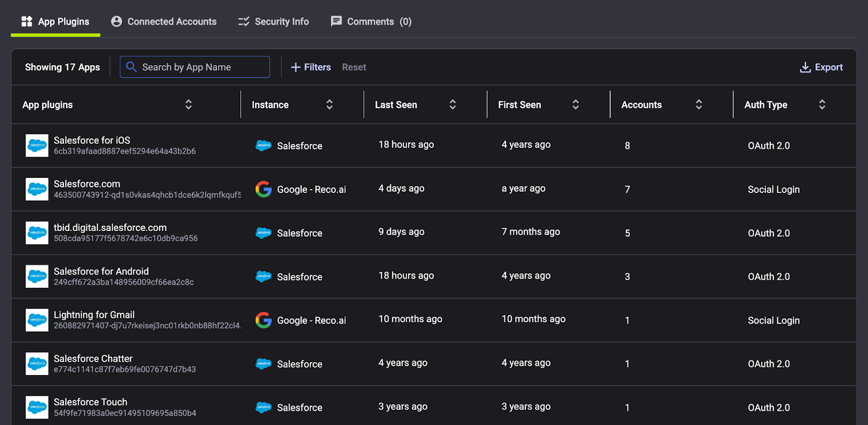
Task: Click Salesforce Chatter app icon
Action: tap(37, 364)
